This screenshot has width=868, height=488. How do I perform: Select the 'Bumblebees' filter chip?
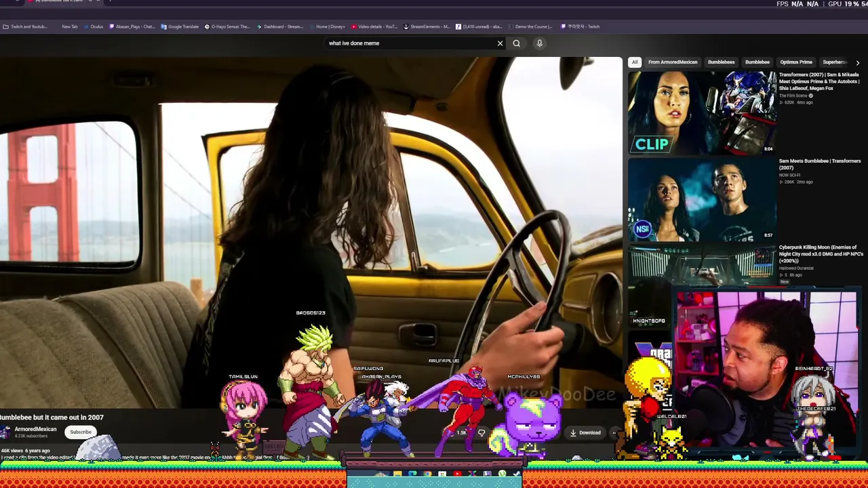(721, 62)
